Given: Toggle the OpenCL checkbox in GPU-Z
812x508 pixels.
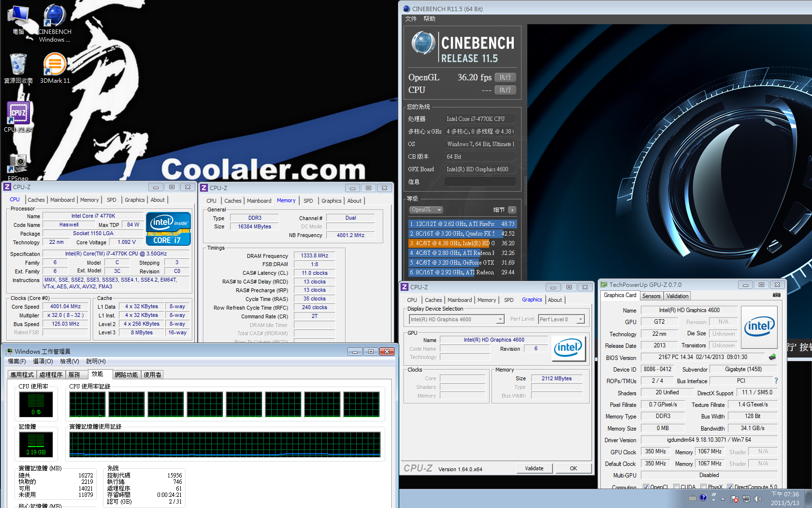Looking at the screenshot, I should point(646,487).
